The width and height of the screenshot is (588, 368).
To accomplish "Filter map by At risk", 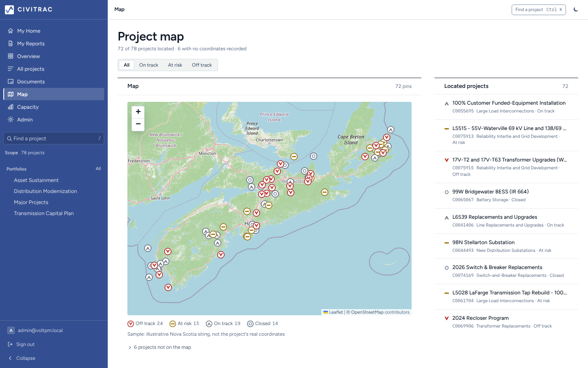I will (x=175, y=65).
